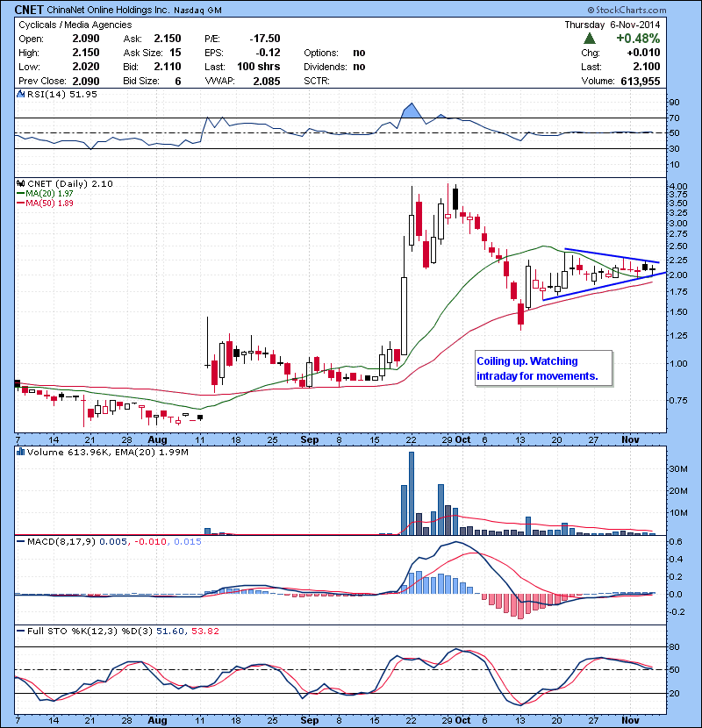Viewport: 702px width, 728px height.
Task: Click the Last 100 shrs value
Action: click(258, 67)
